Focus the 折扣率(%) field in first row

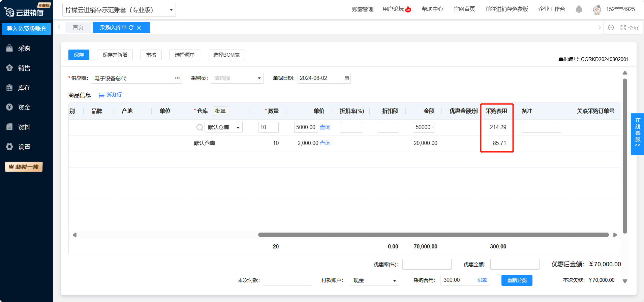[x=351, y=127]
